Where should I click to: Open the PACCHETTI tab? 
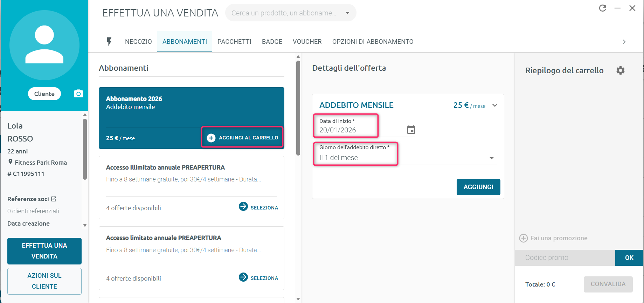[x=234, y=42]
